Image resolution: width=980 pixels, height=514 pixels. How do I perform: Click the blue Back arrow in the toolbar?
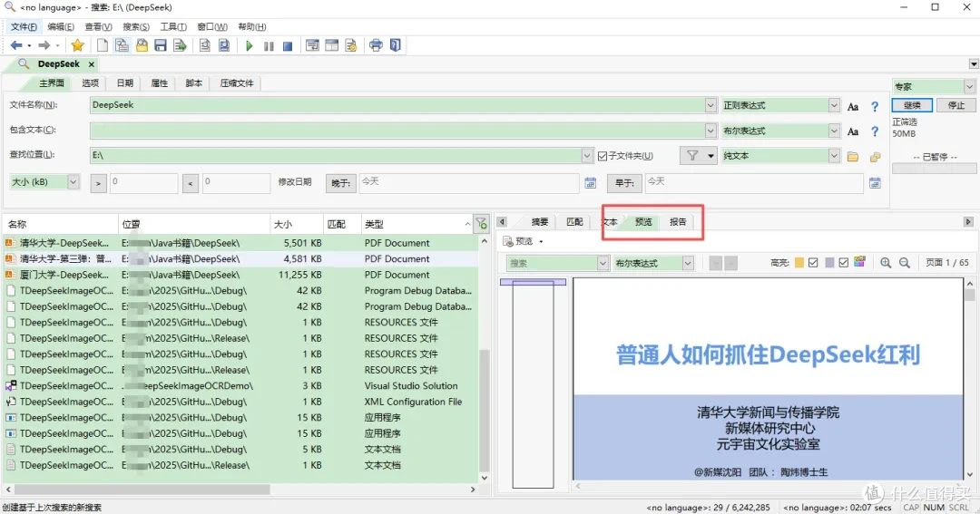click(x=16, y=45)
